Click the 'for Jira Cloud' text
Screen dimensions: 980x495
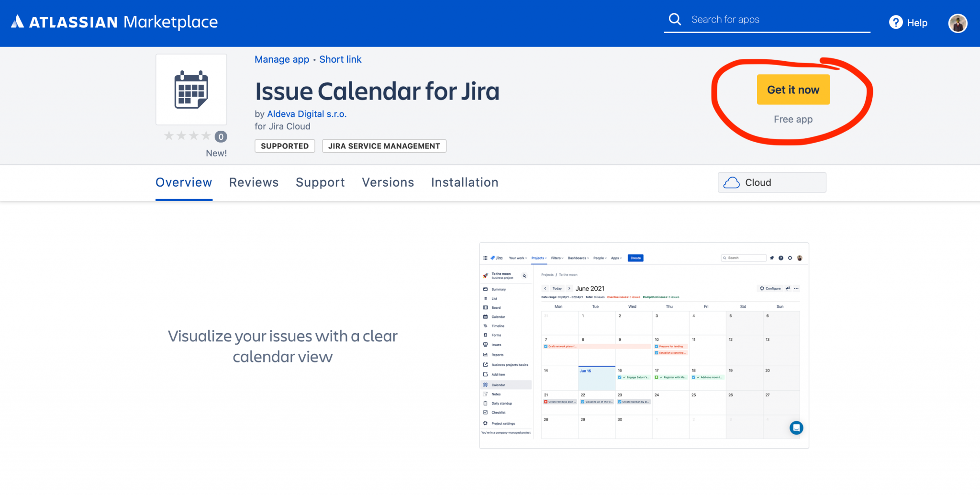pos(282,126)
